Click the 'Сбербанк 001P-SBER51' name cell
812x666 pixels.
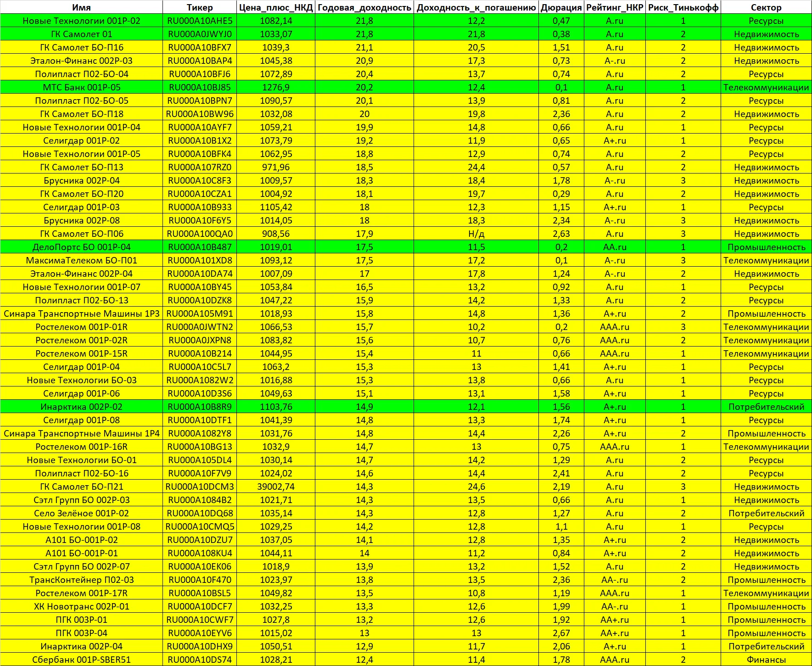[82, 660]
